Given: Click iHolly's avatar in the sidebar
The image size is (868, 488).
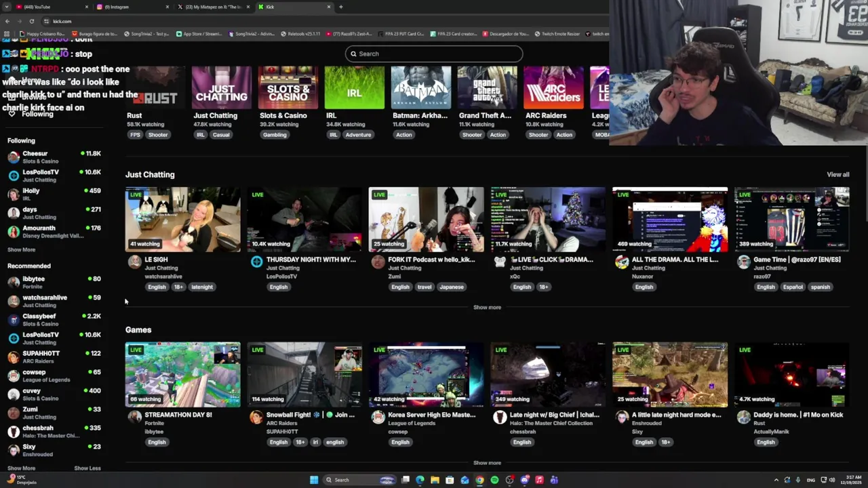Looking at the screenshot, I should [x=14, y=195].
